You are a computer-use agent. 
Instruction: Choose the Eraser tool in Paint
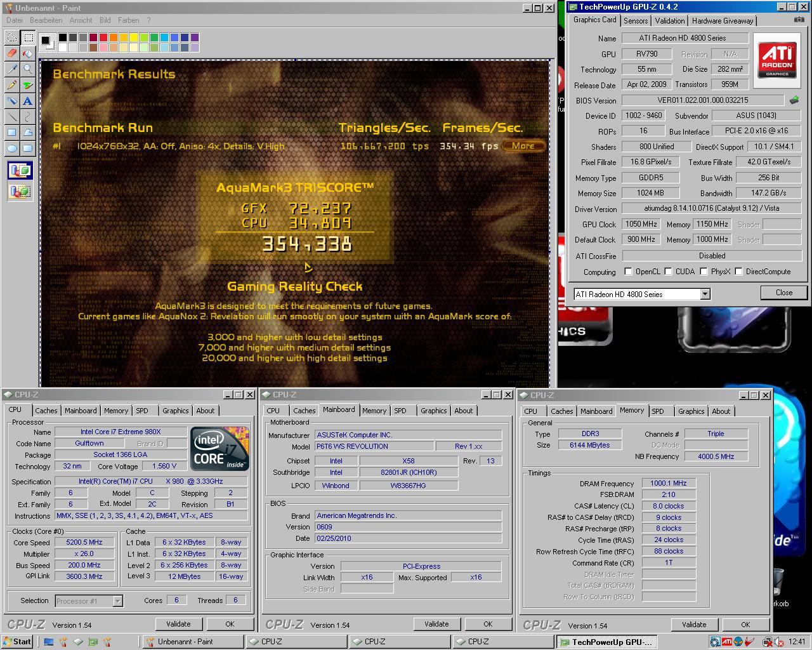point(11,53)
